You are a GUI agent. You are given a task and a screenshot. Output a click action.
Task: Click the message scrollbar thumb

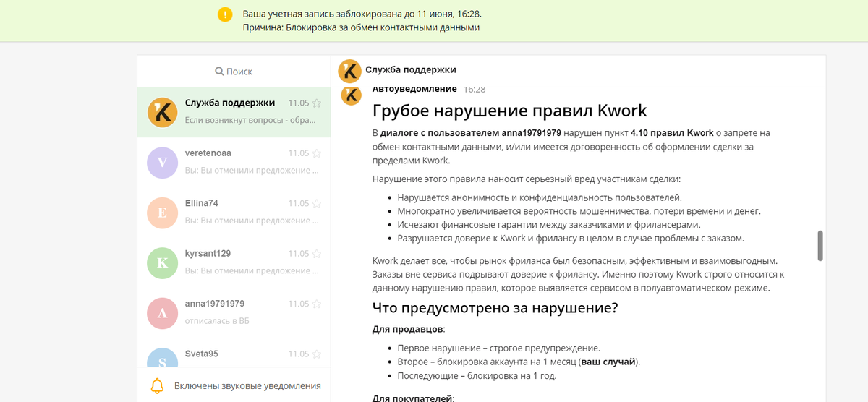[820, 246]
